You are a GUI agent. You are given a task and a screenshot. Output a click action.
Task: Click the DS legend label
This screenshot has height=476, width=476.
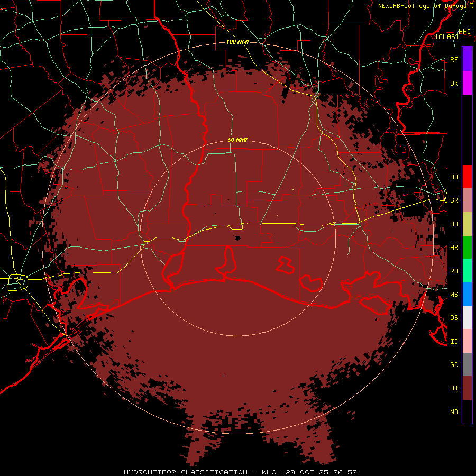coord(454,318)
